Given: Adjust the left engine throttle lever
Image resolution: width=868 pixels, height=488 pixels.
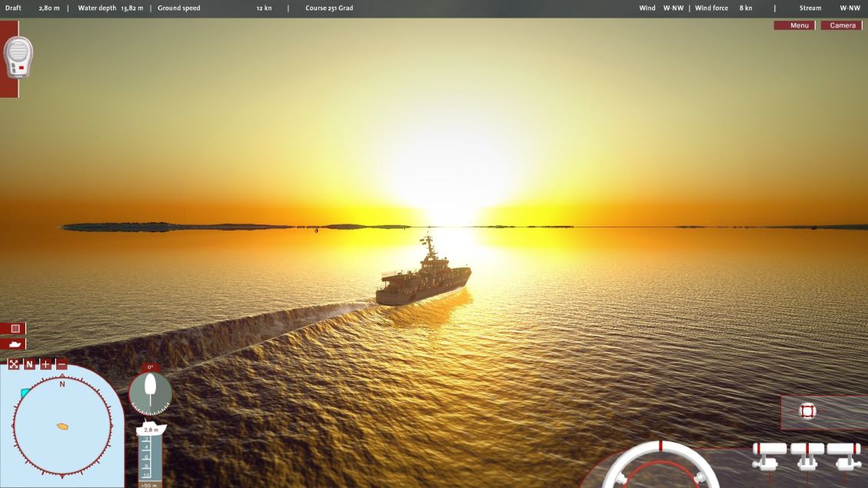Looking at the screenshot, I should [x=769, y=456].
